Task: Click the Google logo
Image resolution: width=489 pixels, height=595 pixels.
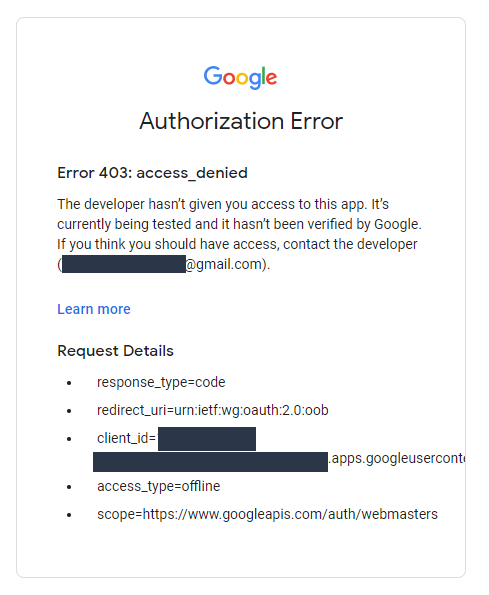Action: click(240, 77)
